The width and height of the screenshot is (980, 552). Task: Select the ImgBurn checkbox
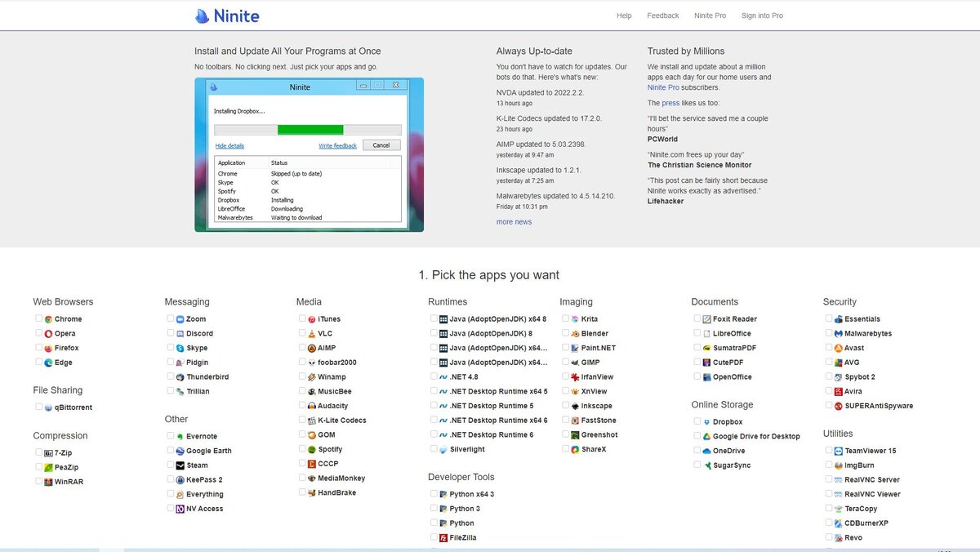[x=829, y=465]
